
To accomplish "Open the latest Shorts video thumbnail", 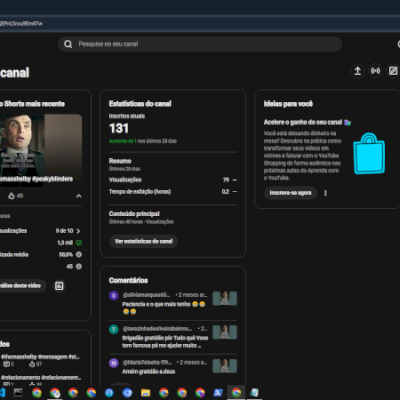I will pos(41,150).
